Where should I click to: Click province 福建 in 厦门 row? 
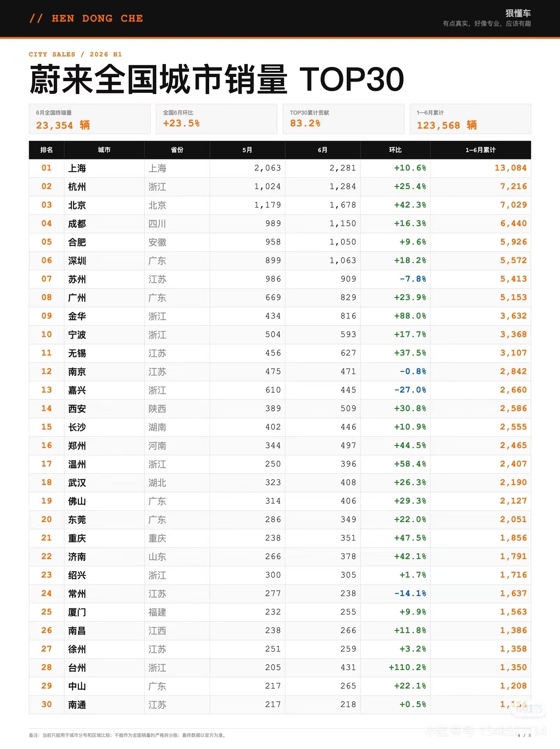click(157, 612)
